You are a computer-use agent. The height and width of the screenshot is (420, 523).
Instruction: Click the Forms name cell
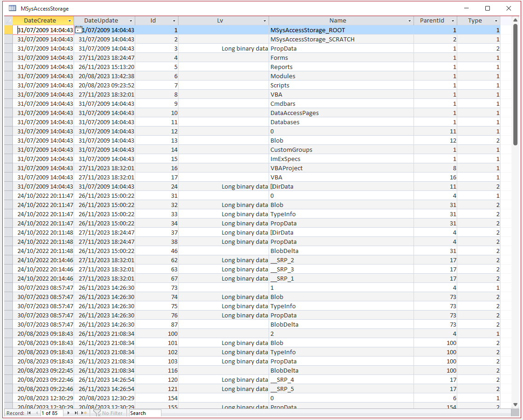(341, 58)
